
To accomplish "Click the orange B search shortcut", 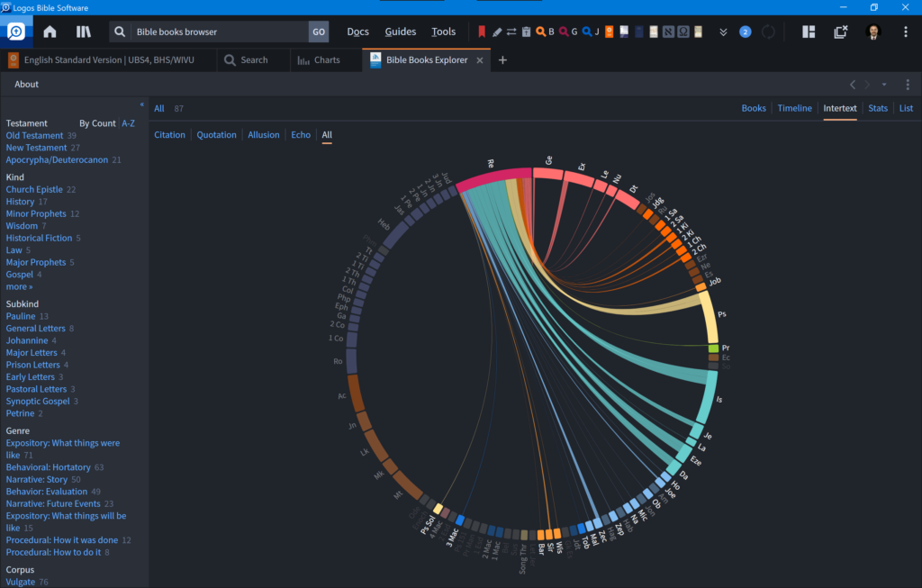I will point(545,32).
